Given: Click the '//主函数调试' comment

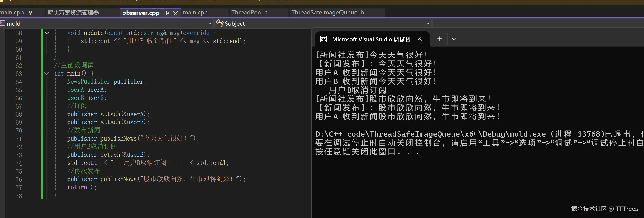Looking at the screenshot, I should coord(74,65).
